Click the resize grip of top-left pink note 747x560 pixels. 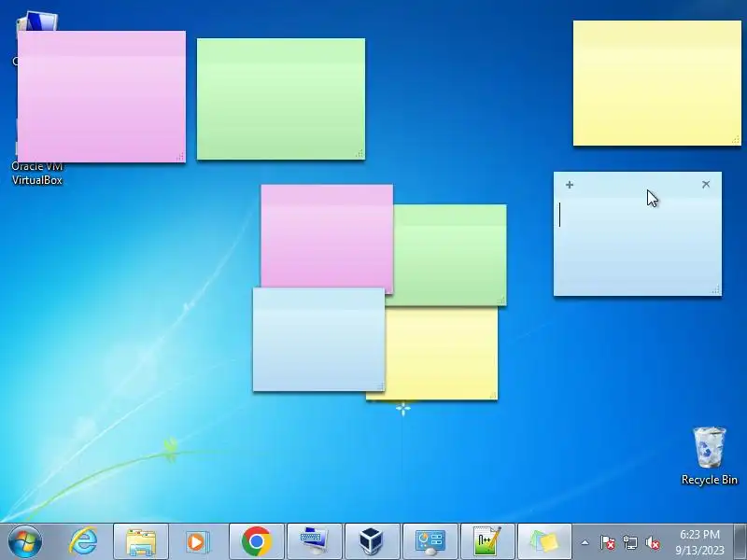180,156
